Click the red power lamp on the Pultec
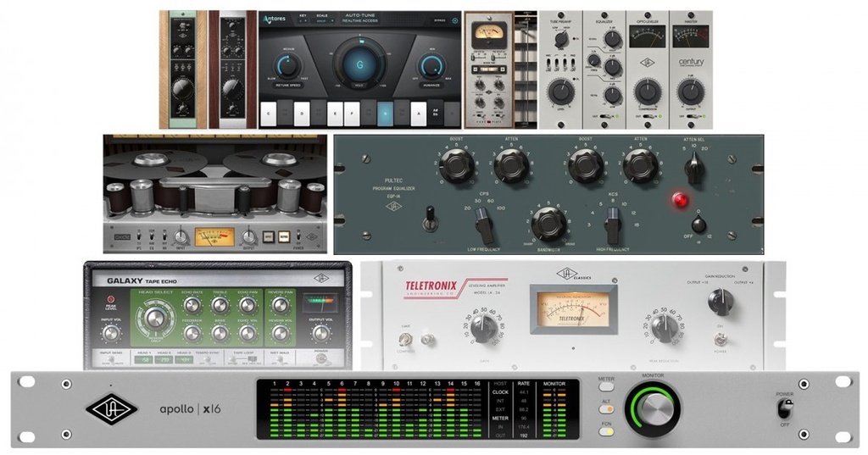Screen dimensions: 868x455 pyautogui.click(x=681, y=200)
